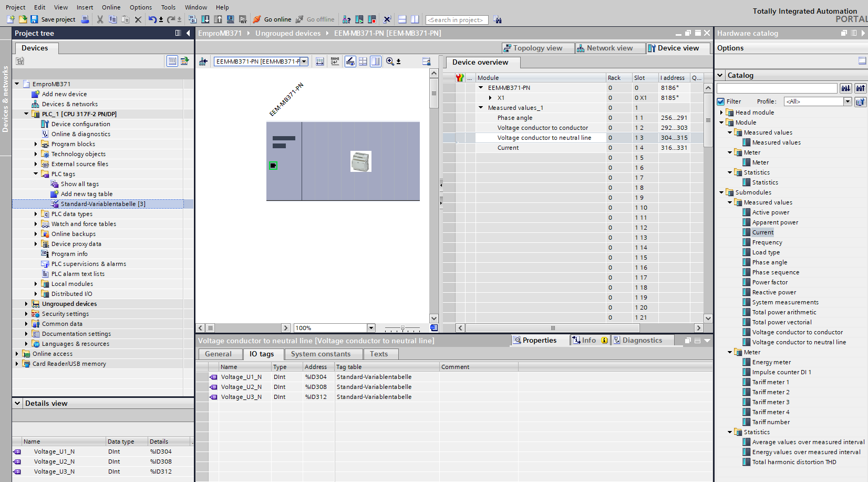Click the New project icon in toolbar
The height and width of the screenshot is (482, 868).
(x=11, y=19)
